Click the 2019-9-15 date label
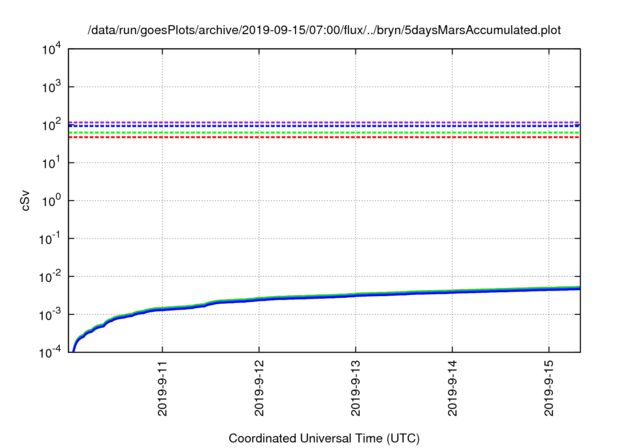Viewport: 640px width, 448px height. click(549, 388)
